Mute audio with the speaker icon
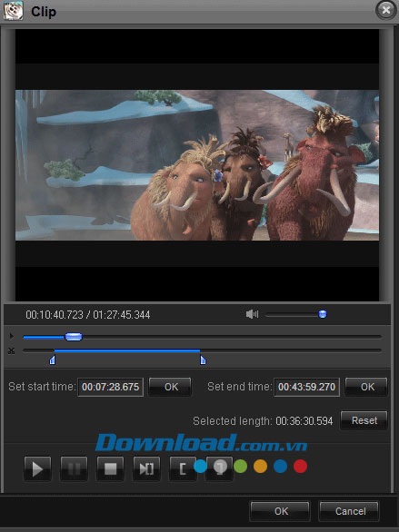Screen dimensions: 399x532 pyautogui.click(x=252, y=314)
